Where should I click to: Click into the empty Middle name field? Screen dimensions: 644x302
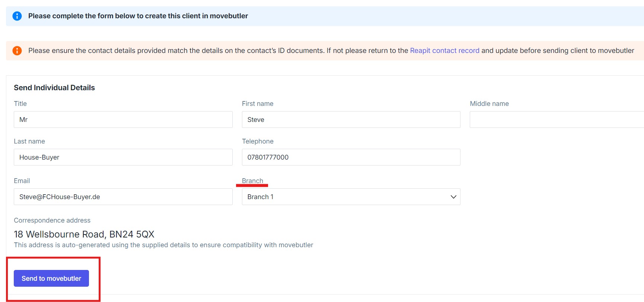tap(557, 120)
